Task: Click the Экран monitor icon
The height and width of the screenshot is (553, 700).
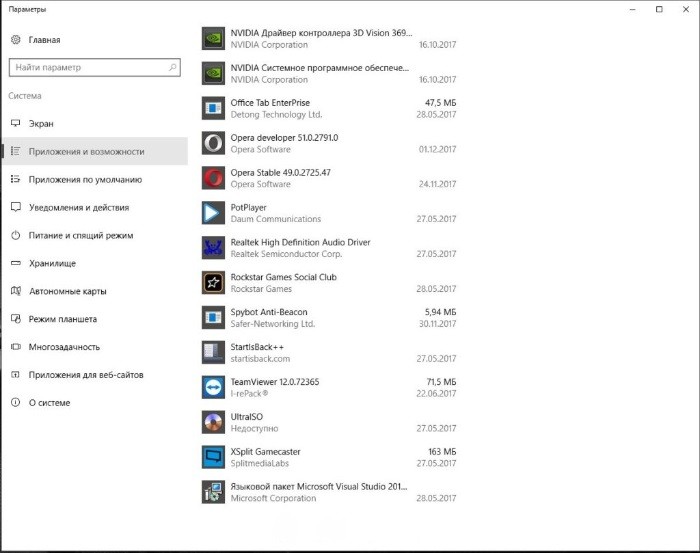Action: (x=16, y=123)
